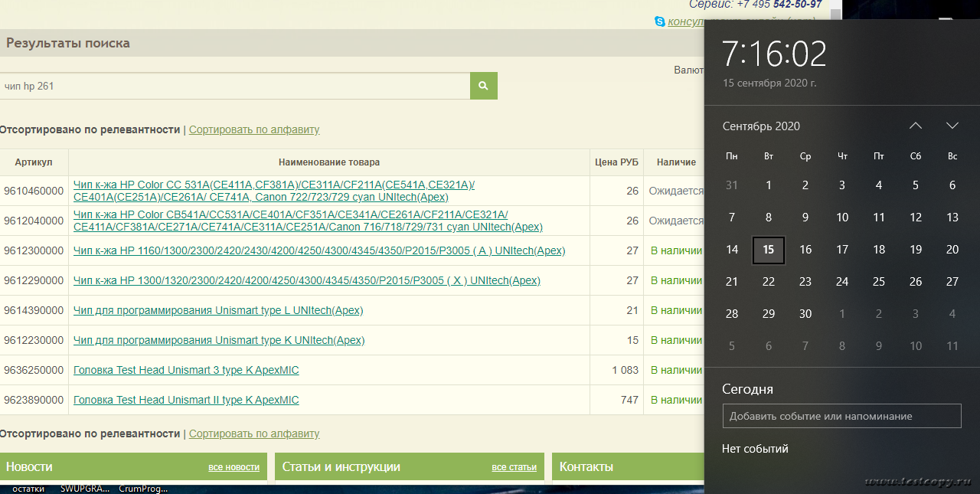Go to next month with down arrow

tap(952, 126)
